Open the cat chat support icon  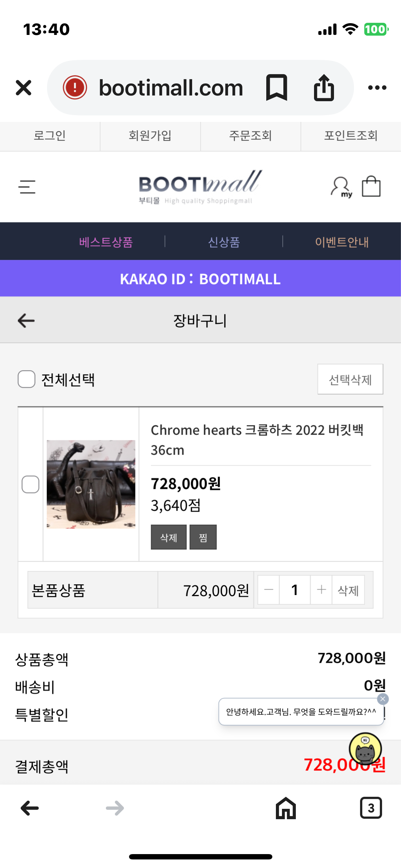[365, 749]
